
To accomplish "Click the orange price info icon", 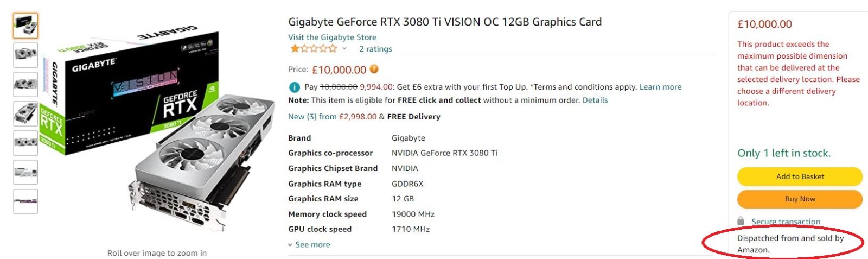I will pyautogui.click(x=374, y=70).
